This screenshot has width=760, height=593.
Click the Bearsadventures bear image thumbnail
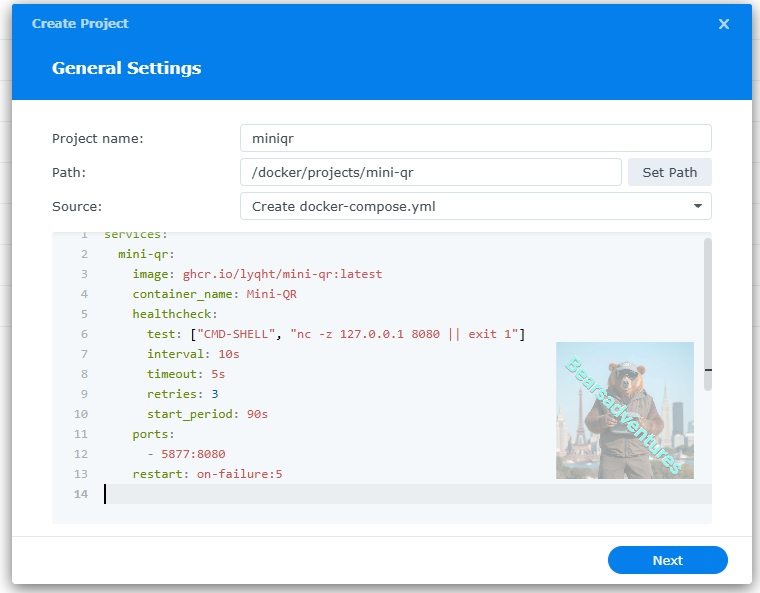pos(625,410)
